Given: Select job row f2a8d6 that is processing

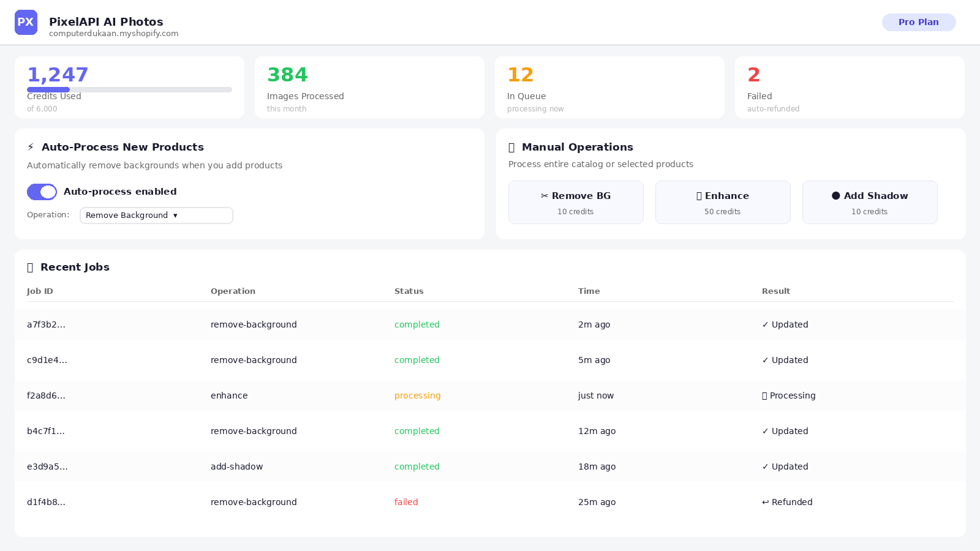Looking at the screenshot, I should [490, 395].
